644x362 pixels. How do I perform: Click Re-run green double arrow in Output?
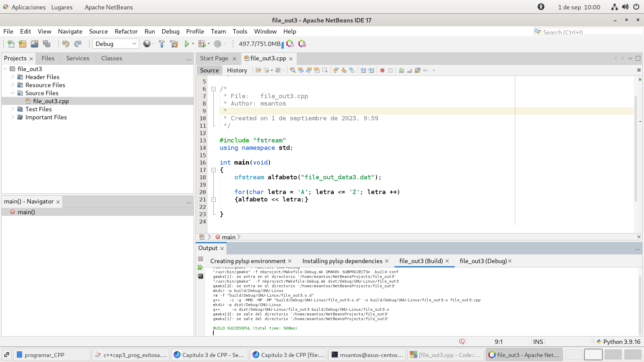(x=200, y=267)
